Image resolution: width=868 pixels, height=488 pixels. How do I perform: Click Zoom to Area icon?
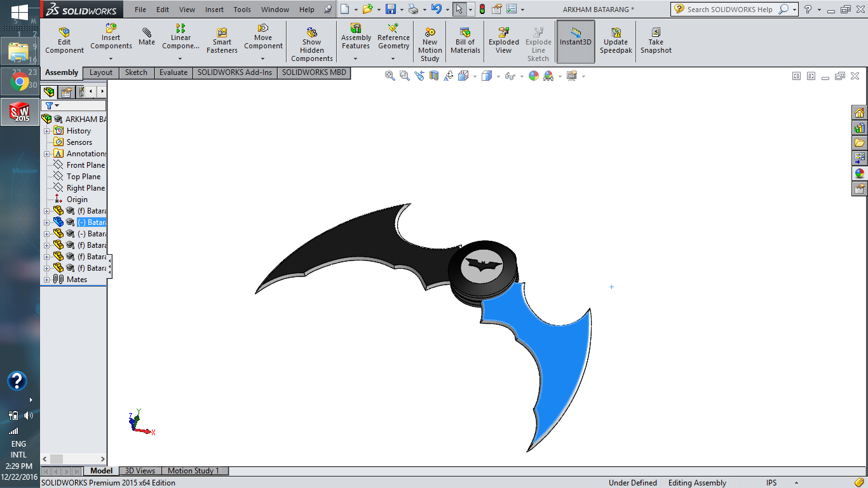[405, 76]
